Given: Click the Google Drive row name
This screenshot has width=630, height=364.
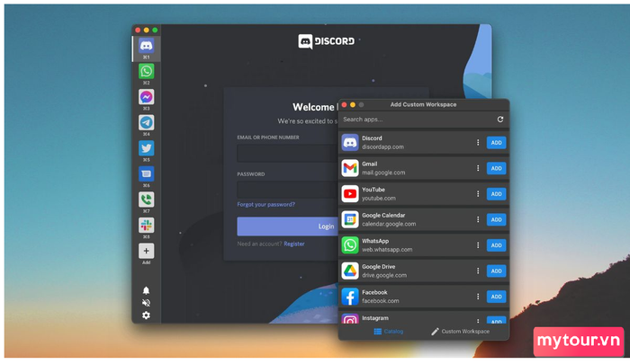Looking at the screenshot, I should (x=379, y=266).
